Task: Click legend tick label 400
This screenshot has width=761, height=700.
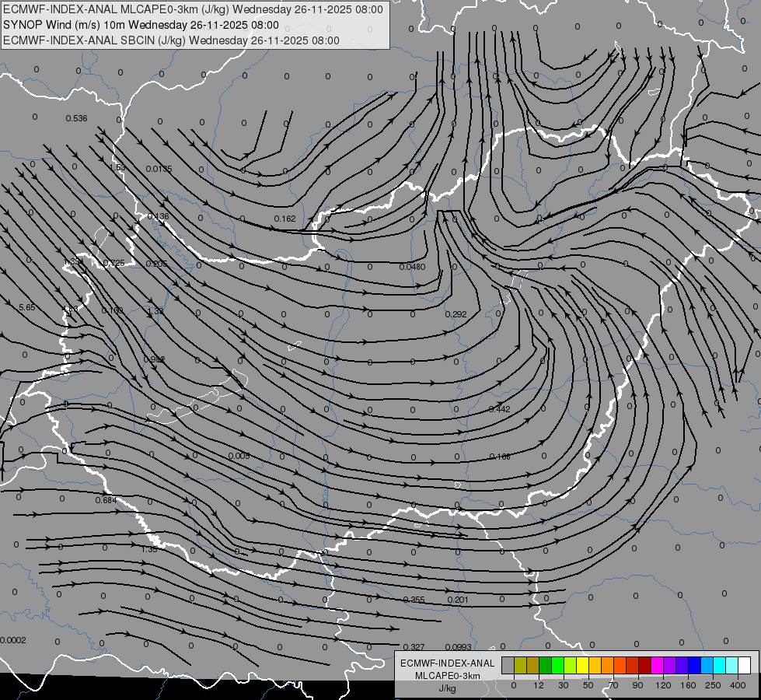Action: pos(738,685)
